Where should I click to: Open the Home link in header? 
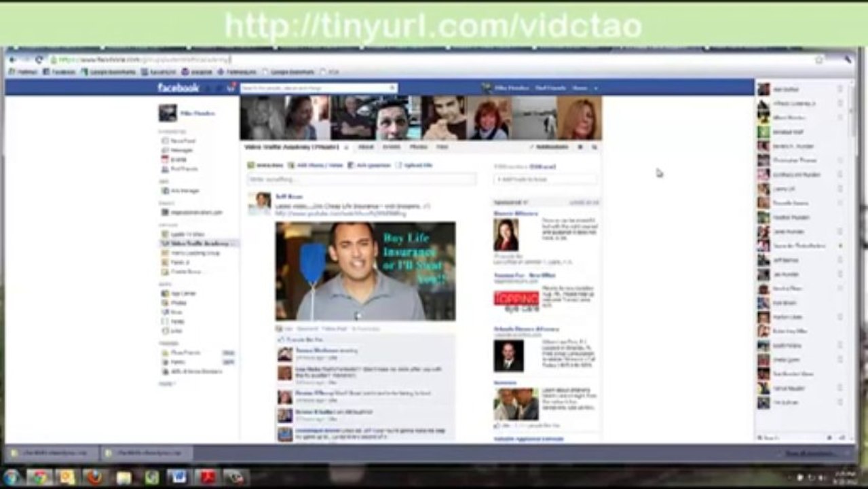[580, 88]
